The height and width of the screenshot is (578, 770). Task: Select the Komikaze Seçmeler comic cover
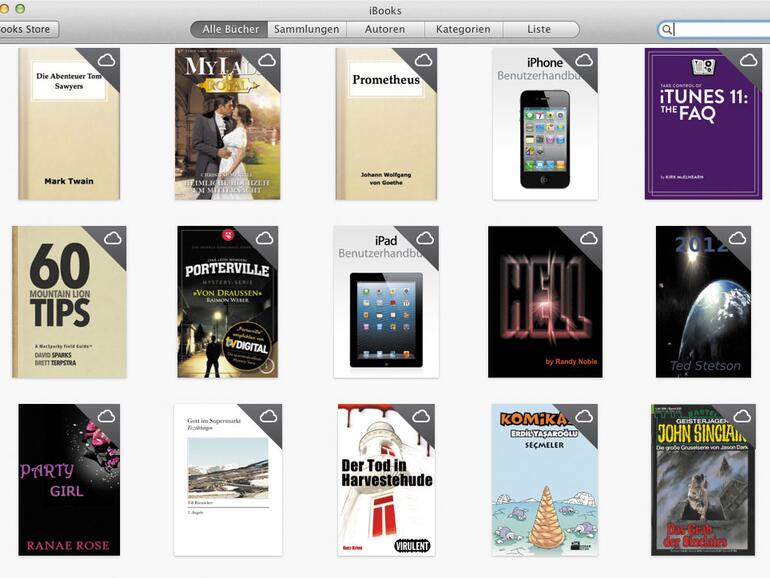click(x=545, y=480)
